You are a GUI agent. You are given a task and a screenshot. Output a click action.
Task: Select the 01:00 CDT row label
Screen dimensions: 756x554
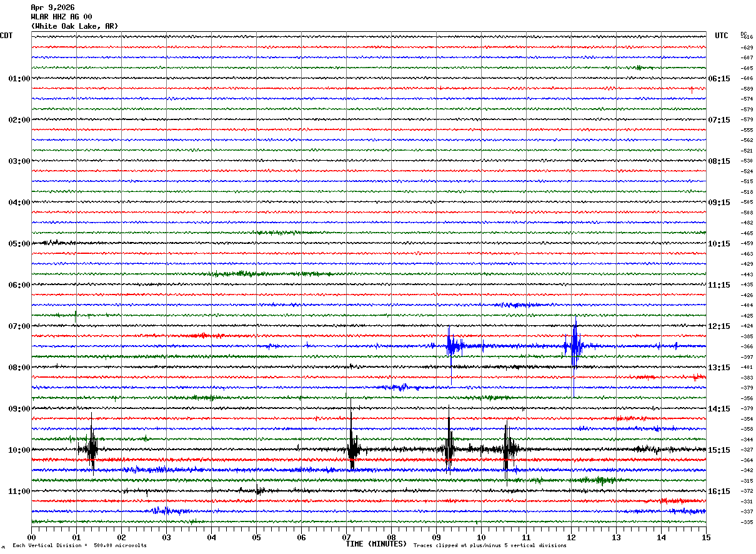pos(19,79)
